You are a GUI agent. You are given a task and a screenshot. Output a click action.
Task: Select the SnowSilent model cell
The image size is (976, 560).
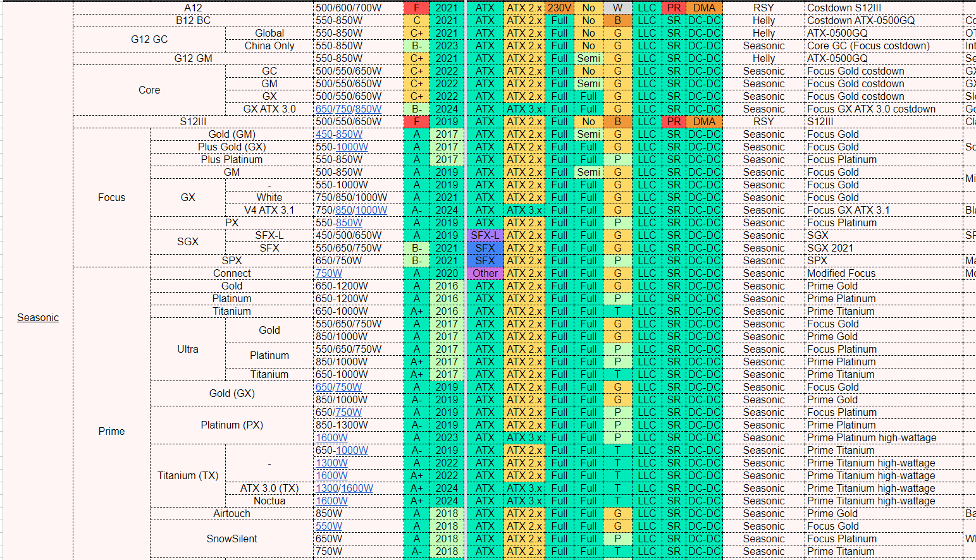pyautogui.click(x=232, y=539)
